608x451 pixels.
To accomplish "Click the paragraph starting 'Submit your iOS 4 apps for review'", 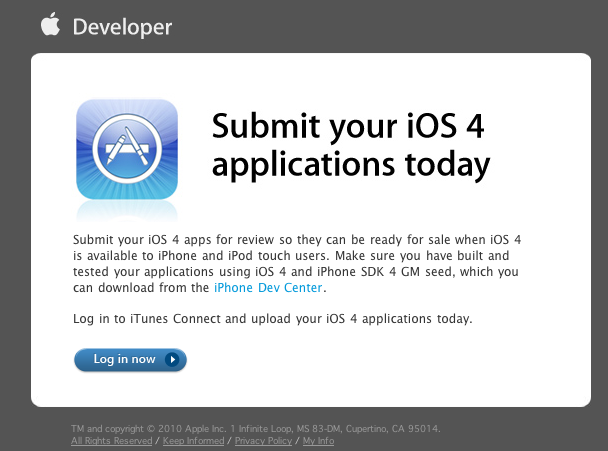I will (297, 264).
